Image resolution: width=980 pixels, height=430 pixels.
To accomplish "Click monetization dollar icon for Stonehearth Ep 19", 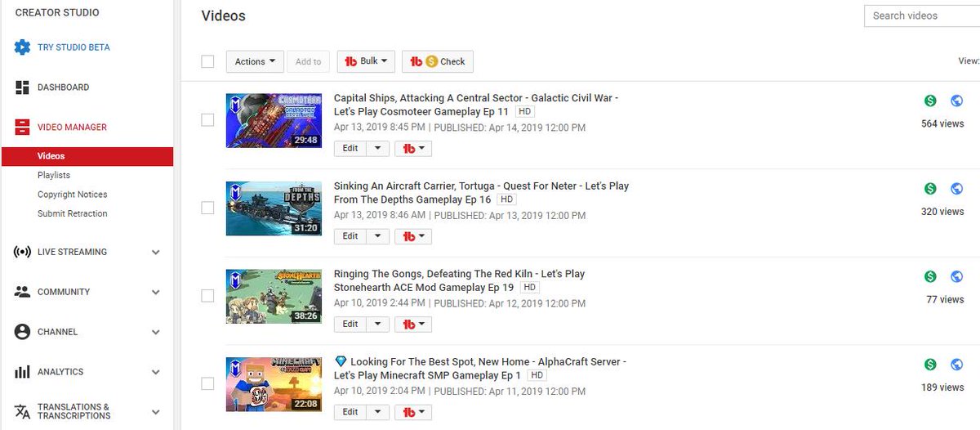I will pyautogui.click(x=930, y=276).
